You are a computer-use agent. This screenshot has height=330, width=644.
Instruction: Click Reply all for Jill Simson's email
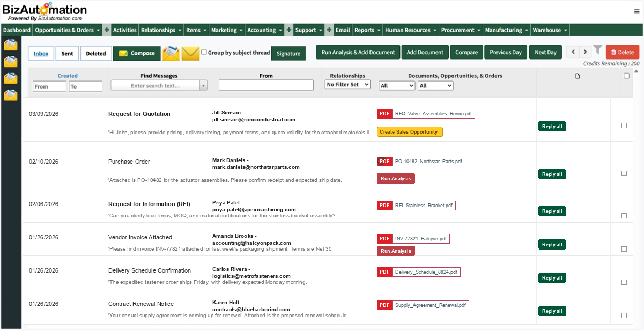point(552,127)
